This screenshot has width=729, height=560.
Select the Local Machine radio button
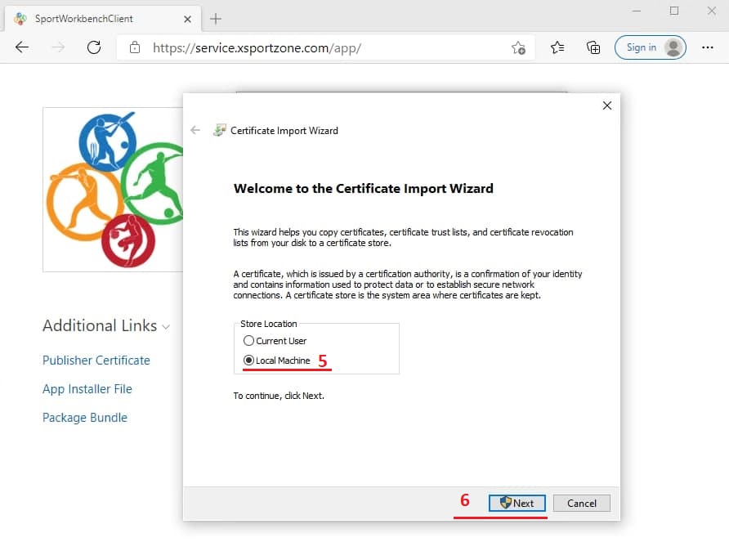tap(249, 361)
